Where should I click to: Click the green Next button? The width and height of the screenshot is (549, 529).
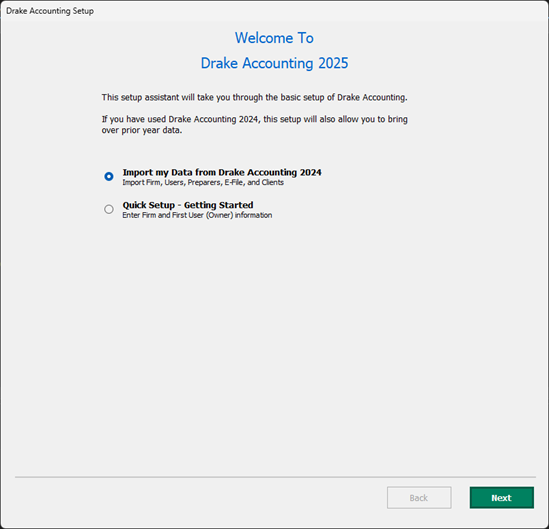coord(501,497)
